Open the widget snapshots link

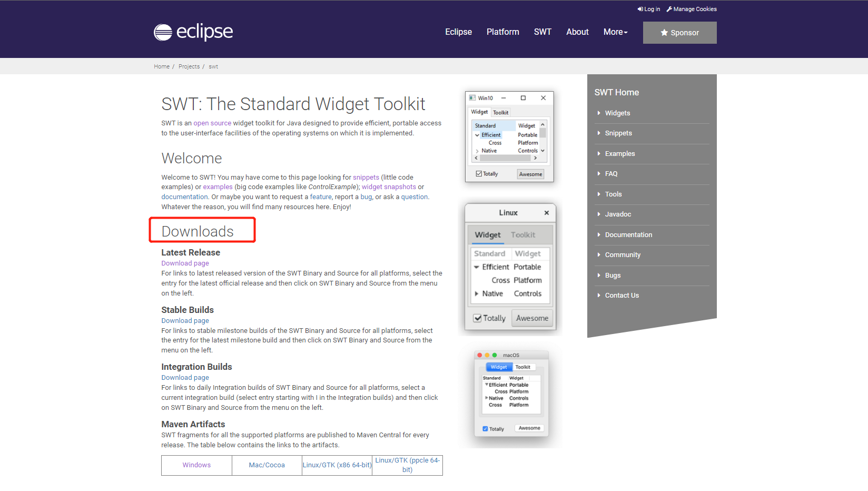389,187
